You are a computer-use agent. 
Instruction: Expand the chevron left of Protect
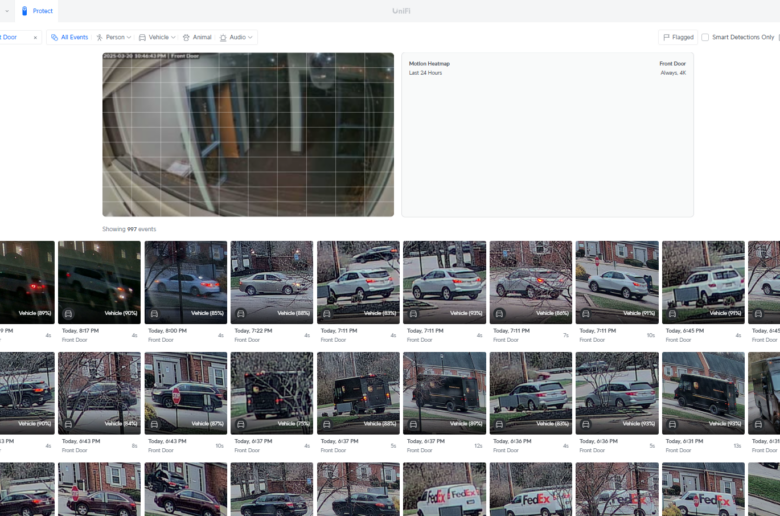[x=7, y=11]
